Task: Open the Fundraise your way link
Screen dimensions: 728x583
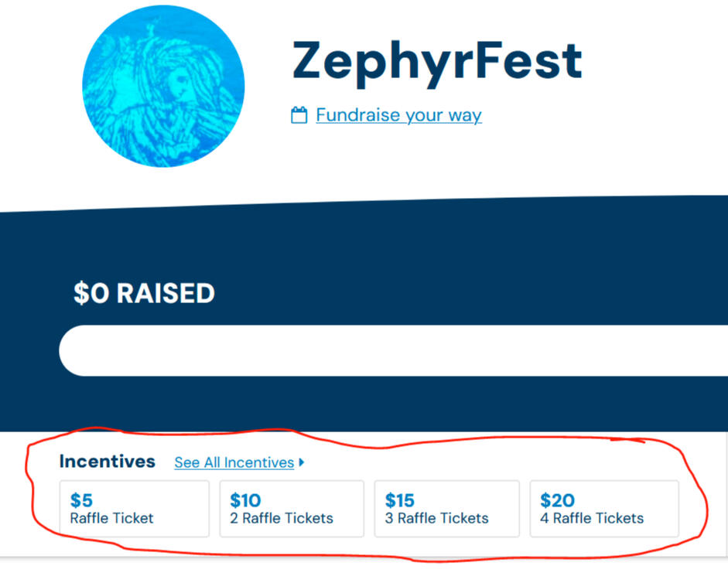Action: (398, 116)
